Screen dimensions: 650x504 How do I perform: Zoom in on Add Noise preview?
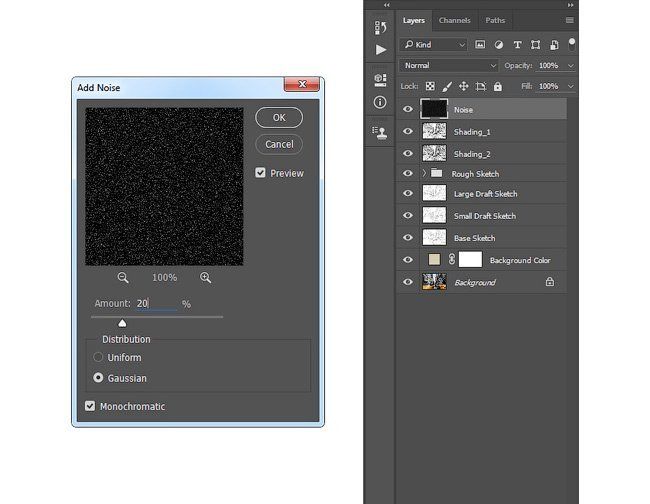206,278
